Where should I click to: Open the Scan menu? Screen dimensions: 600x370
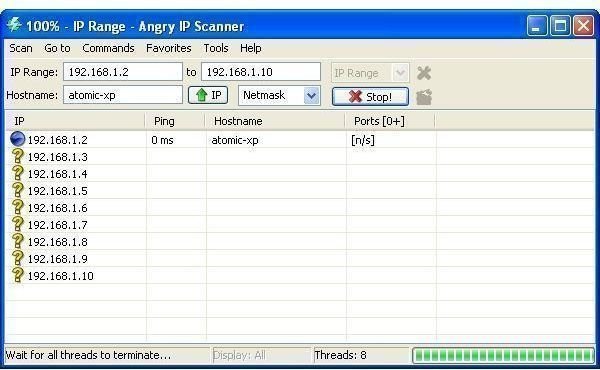(21, 48)
